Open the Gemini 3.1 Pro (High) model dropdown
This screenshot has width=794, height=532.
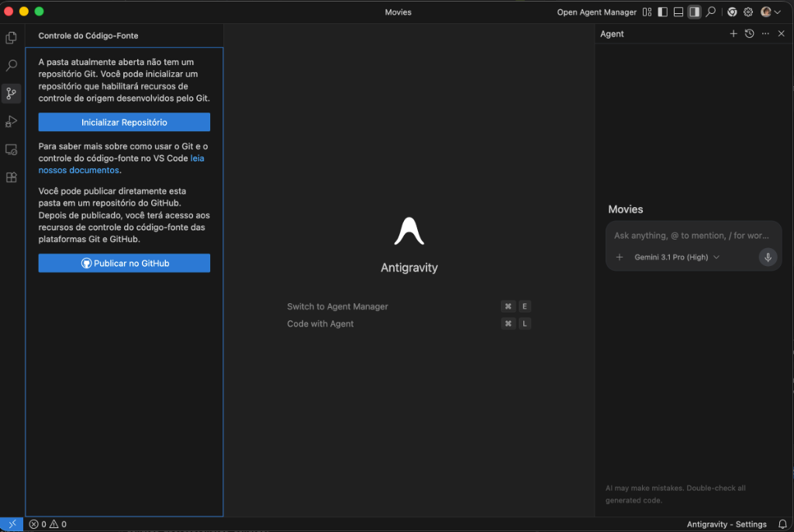coord(677,257)
